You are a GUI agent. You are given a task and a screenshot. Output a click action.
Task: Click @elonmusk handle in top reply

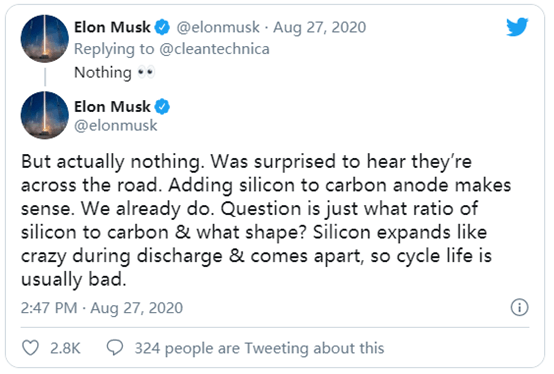pyautogui.click(x=218, y=27)
